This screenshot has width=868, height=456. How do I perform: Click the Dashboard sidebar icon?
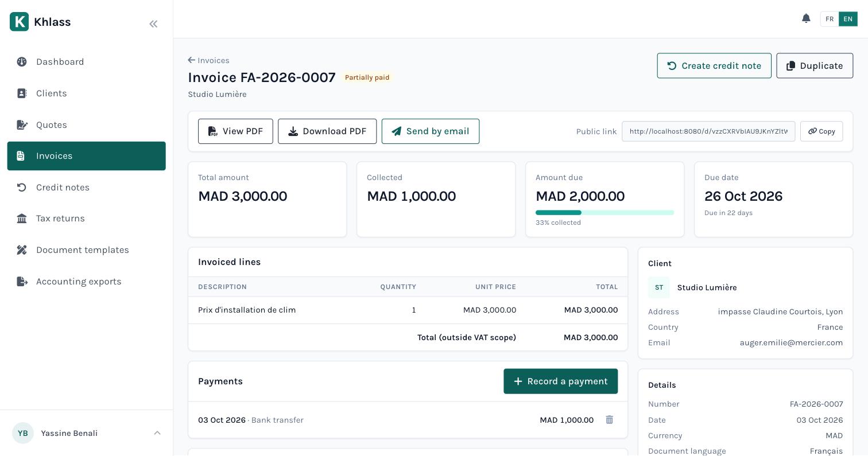(22, 62)
